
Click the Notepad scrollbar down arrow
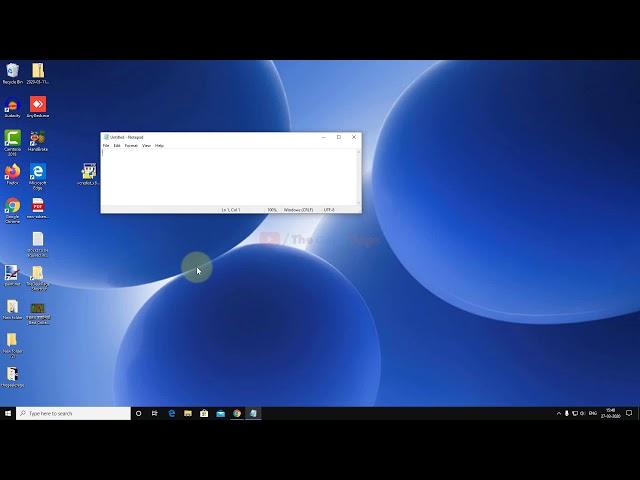pos(359,203)
